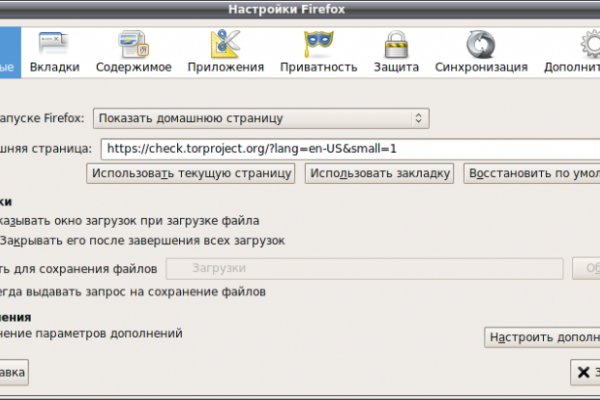Switch to the Приложения pane icon

pos(223,46)
